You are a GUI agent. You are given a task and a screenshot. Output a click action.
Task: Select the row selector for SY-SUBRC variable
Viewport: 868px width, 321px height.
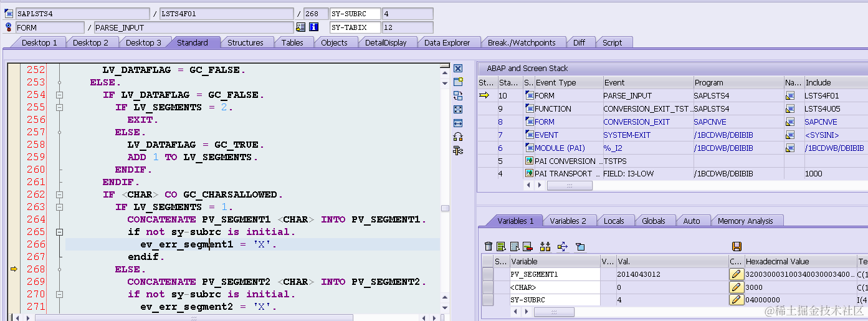coord(488,300)
